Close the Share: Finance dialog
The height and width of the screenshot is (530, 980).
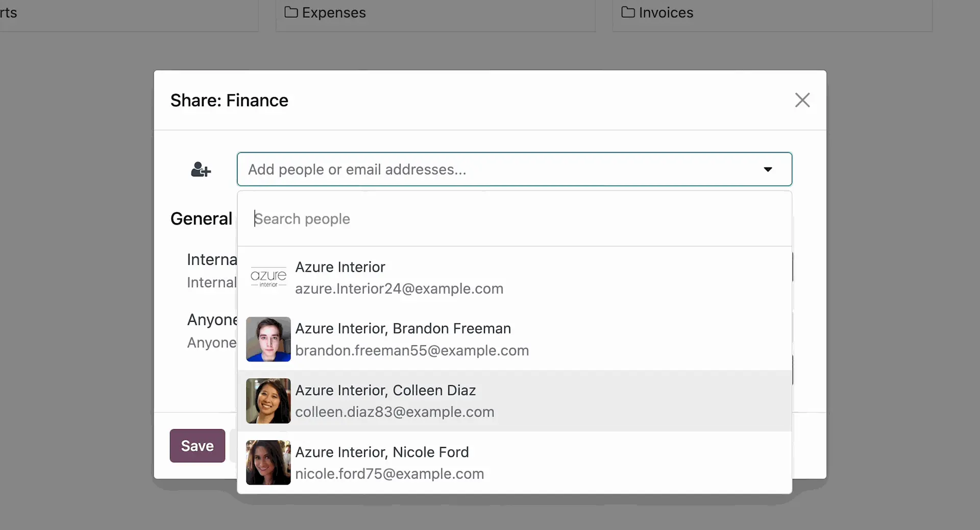point(802,100)
